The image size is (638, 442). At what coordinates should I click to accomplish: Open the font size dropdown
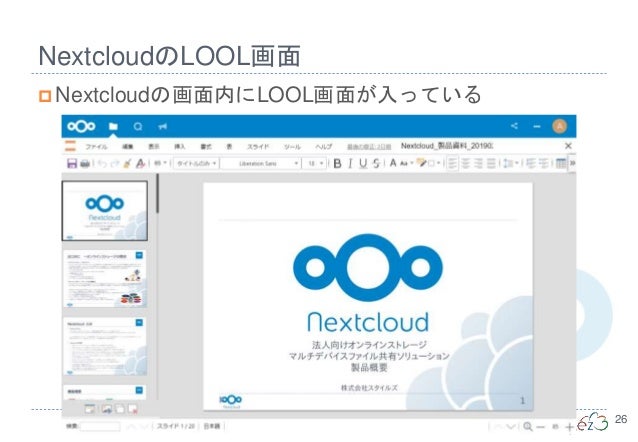(315, 163)
